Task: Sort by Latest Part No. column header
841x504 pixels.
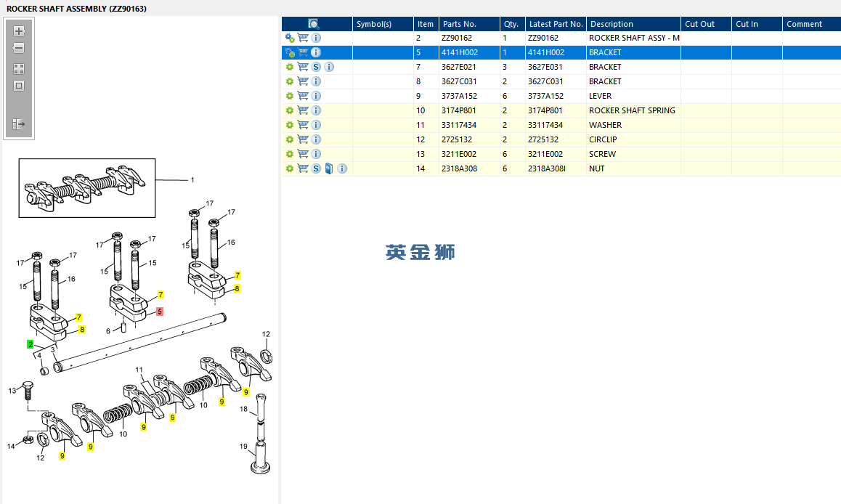Action: 556,23
